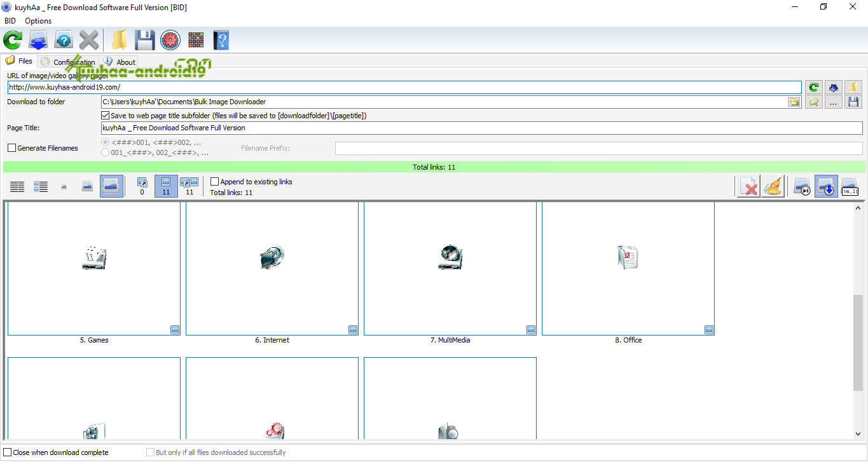This screenshot has width=868, height=462.
Task: Click the image question-mark icon in main toolbar
Action: pyautogui.click(x=64, y=41)
